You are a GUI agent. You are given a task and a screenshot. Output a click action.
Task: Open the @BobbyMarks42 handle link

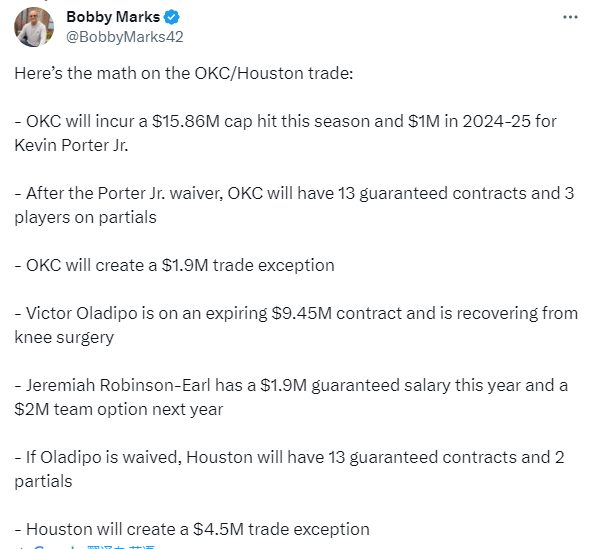(x=125, y=37)
